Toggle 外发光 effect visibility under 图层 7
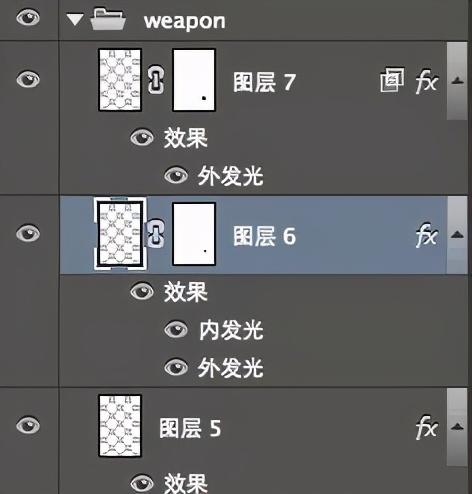 pyautogui.click(x=176, y=175)
